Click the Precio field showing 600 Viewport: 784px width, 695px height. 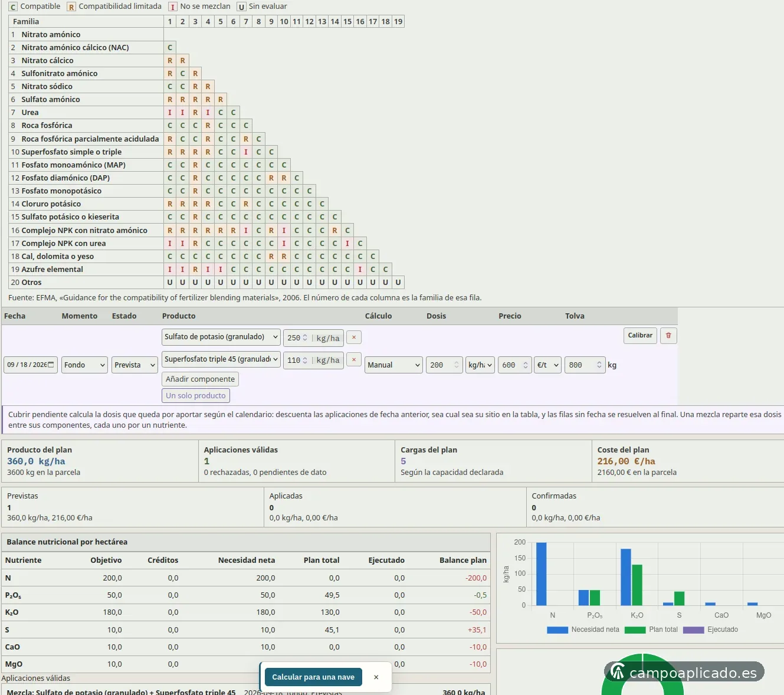(x=515, y=365)
